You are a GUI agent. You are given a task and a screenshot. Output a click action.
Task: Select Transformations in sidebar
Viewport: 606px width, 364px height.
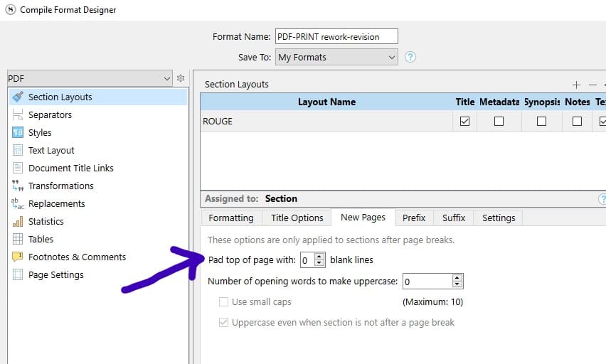click(98, 186)
